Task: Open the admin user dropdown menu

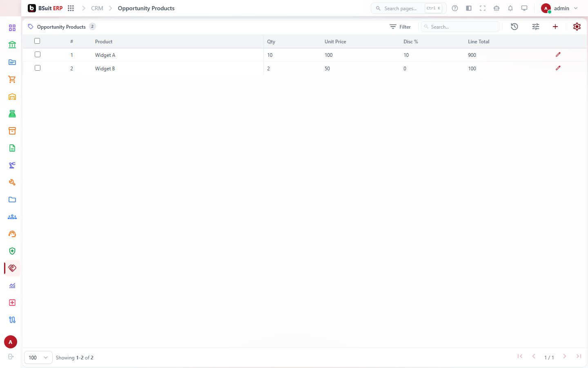Action: 559,8
